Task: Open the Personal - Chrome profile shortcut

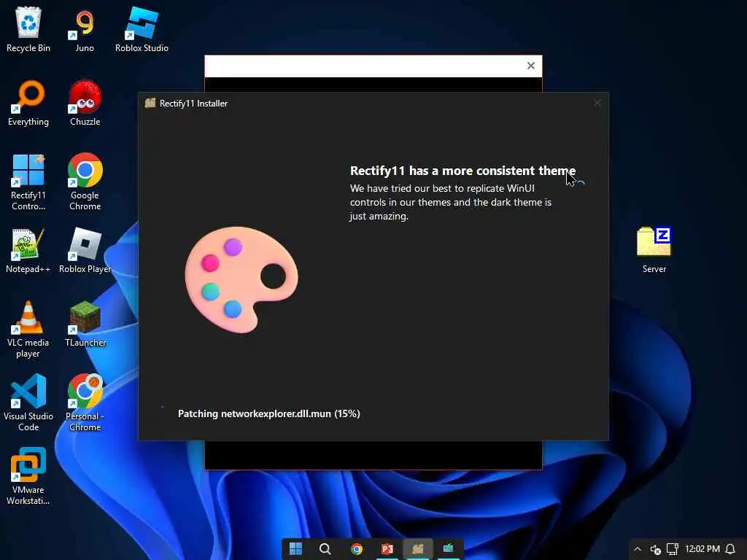Action: (x=85, y=402)
